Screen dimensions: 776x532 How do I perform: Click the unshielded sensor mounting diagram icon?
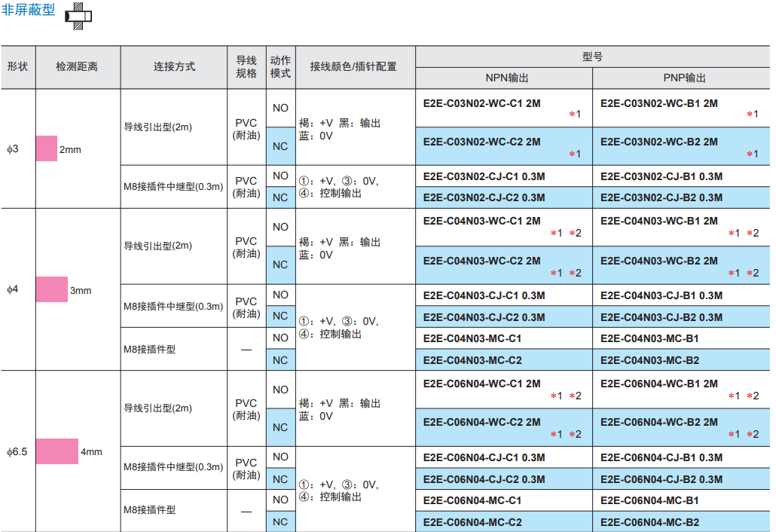pyautogui.click(x=78, y=17)
